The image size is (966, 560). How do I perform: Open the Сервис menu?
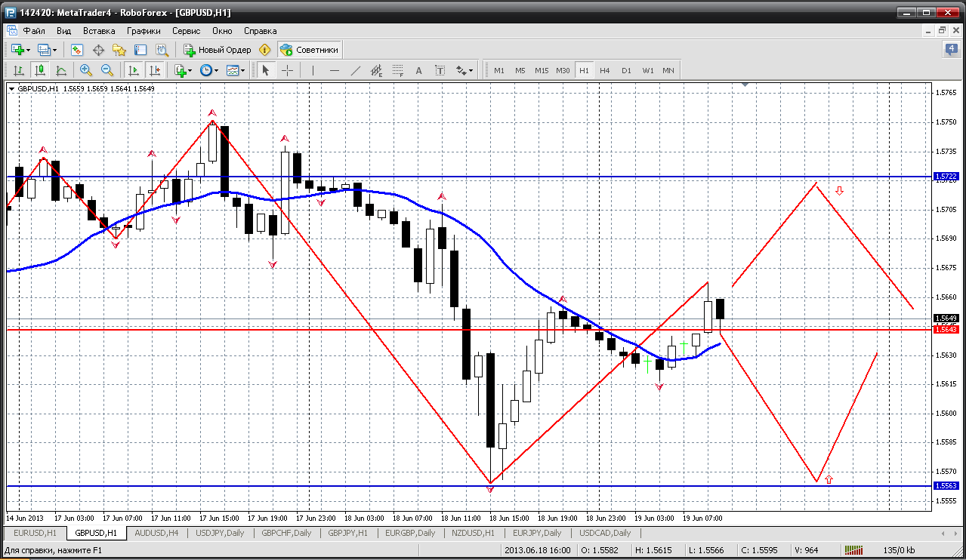pos(186,31)
